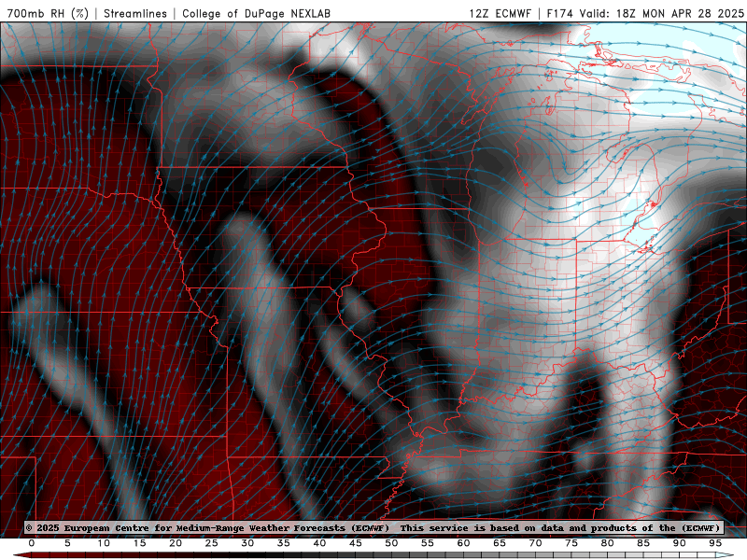Click the colorbar label "80"
This screenshot has height=560, width=747.
coord(607,543)
